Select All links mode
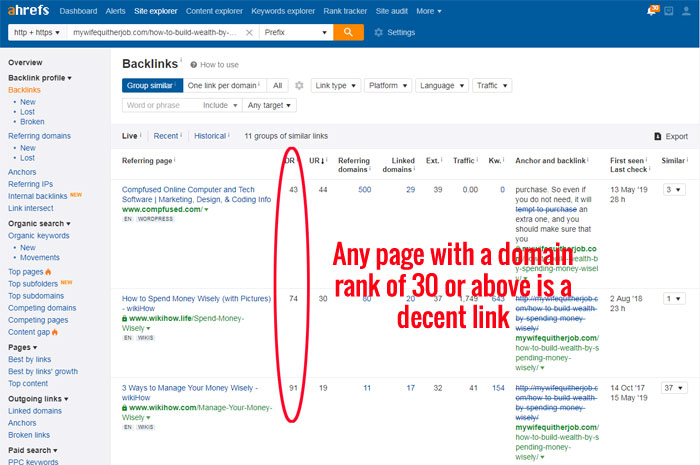 click(278, 85)
